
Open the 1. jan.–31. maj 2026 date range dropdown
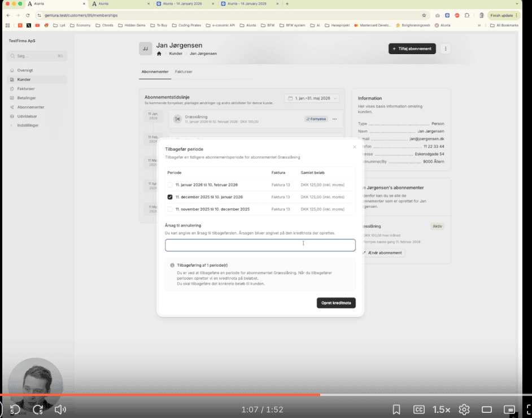(x=311, y=98)
